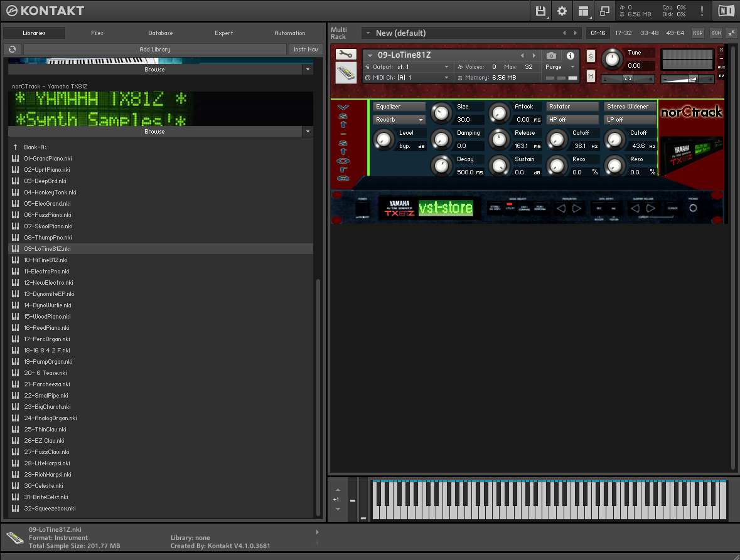The image size is (740, 560).
Task: Click the up arrow Bank-A parent folder
Action: (15, 147)
